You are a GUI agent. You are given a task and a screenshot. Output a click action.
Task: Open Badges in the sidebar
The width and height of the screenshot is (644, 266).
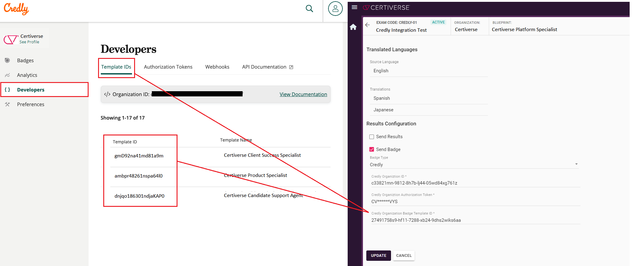tap(25, 60)
